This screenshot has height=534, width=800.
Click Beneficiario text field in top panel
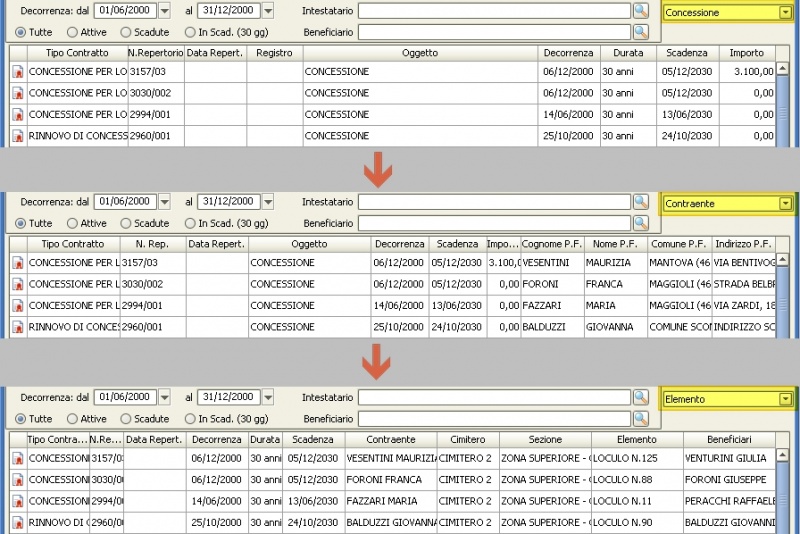point(493,32)
